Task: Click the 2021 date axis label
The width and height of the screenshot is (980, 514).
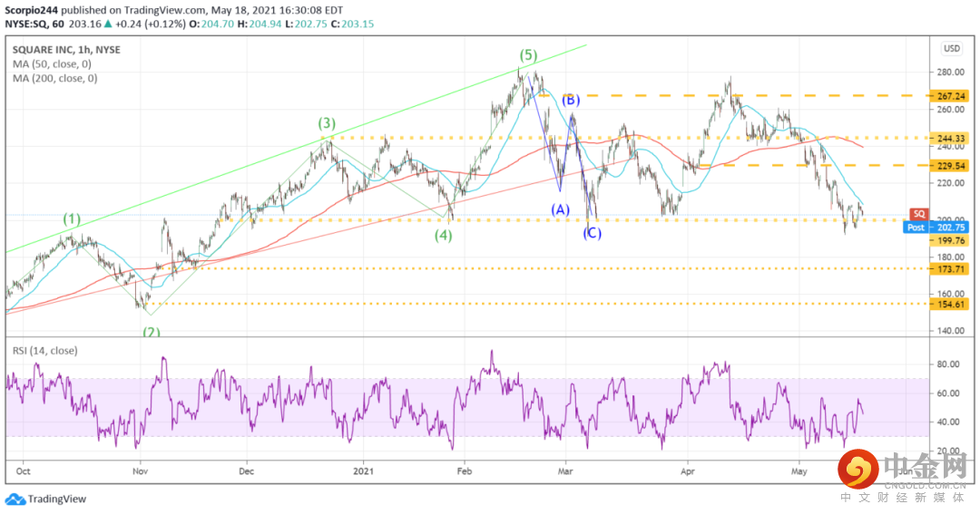Action: click(362, 470)
